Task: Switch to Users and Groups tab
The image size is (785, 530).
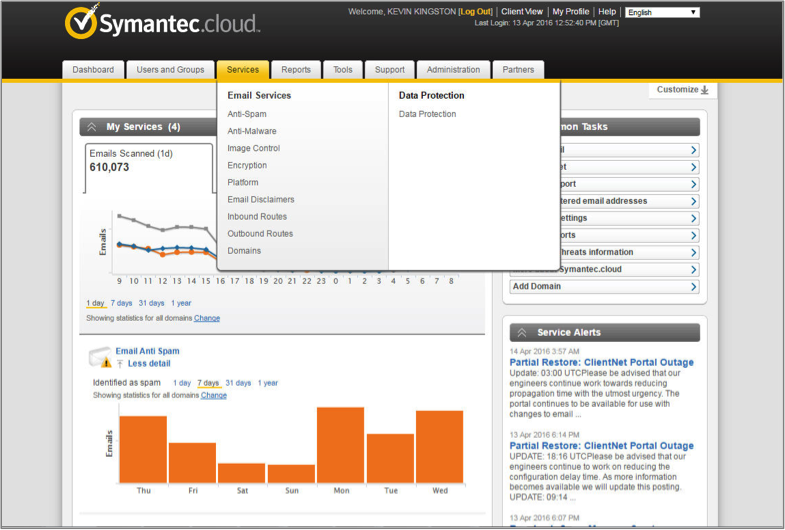Action: click(x=170, y=70)
